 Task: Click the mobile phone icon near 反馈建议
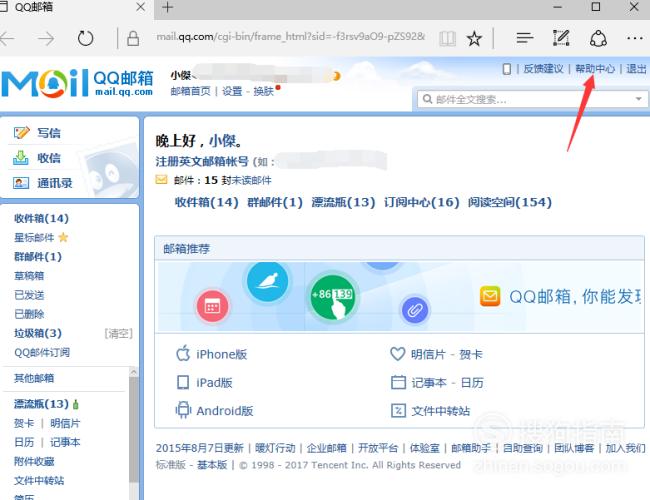coord(506,69)
